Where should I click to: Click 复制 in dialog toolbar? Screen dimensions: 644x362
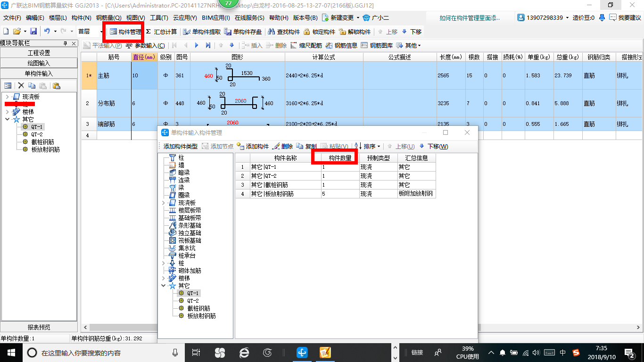coord(307,147)
